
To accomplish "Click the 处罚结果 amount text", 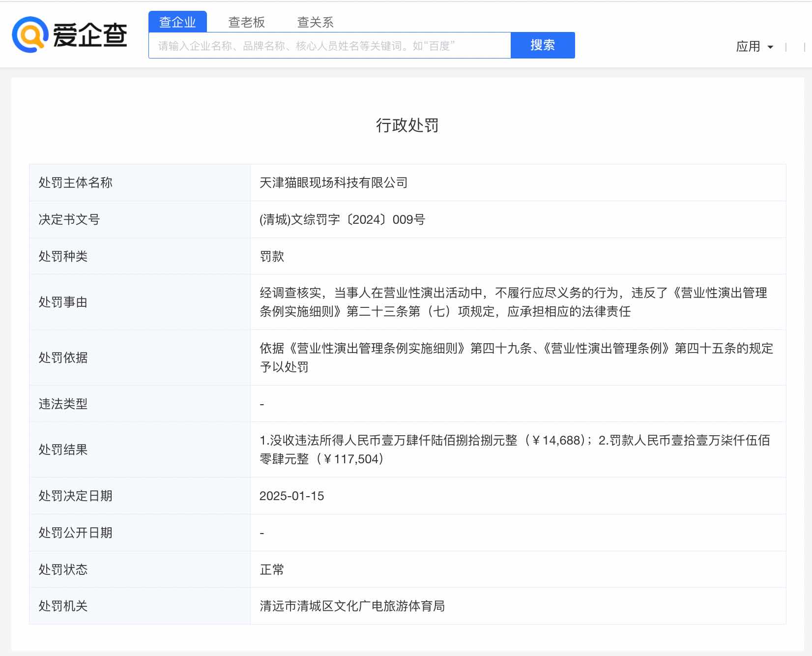I will point(515,449).
